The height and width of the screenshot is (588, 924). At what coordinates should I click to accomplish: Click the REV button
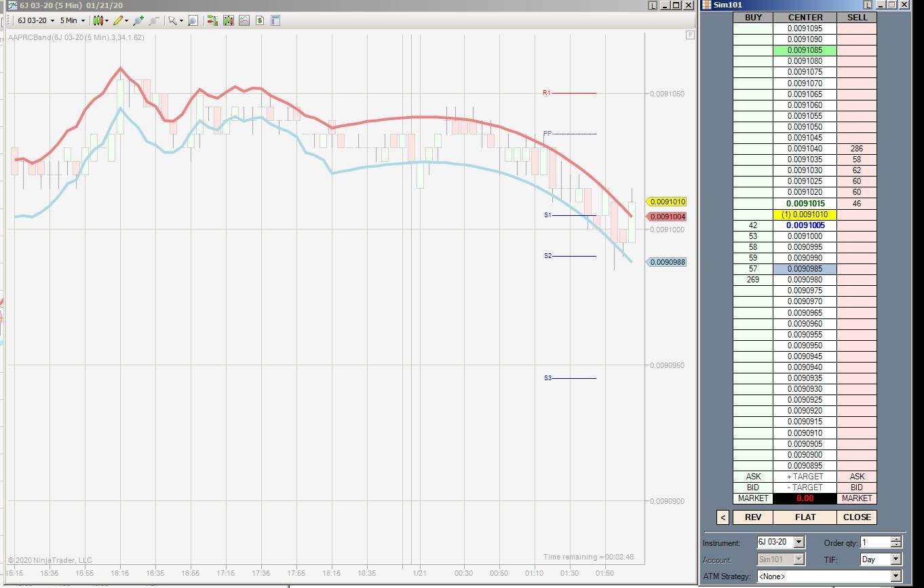[753, 517]
